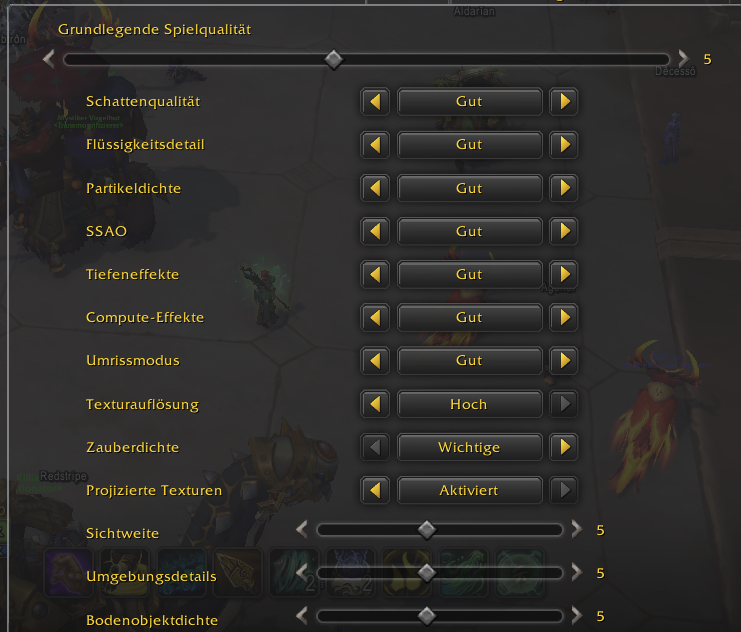The width and height of the screenshot is (741, 632).
Task: Lower Texturauflösung with the left arrow
Action: [x=375, y=404]
